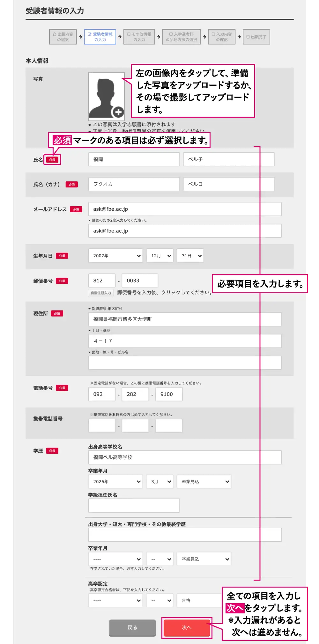The image size is (319, 644).
Task: Open the 高卒認定 month dropdown
Action: tap(160, 600)
